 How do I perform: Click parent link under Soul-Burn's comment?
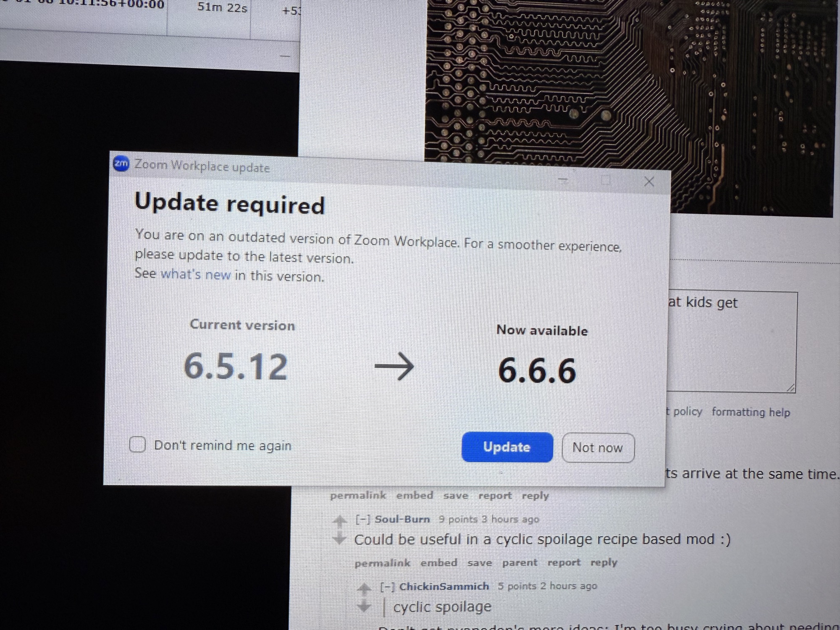[x=520, y=563]
